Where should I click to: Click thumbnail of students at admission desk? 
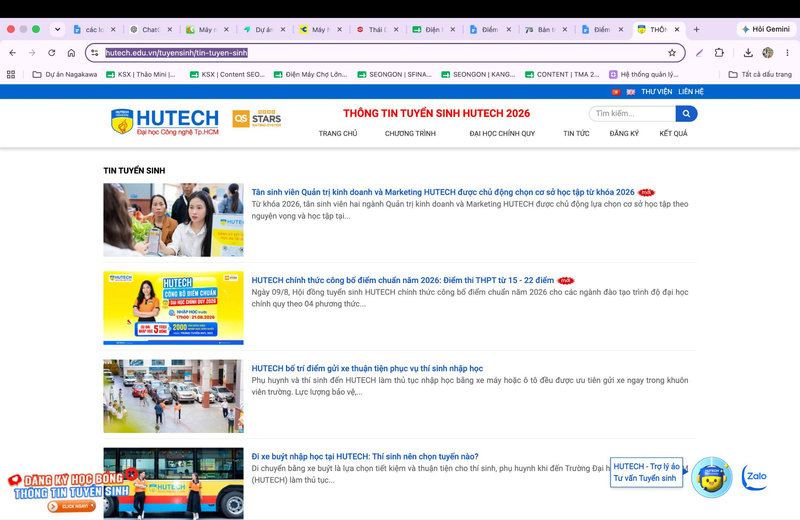tap(173, 220)
